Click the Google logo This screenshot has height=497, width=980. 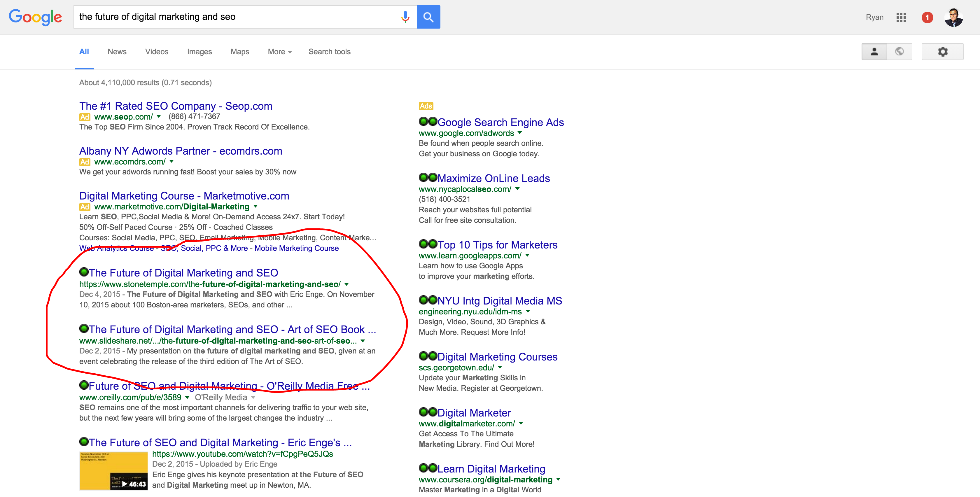point(35,17)
